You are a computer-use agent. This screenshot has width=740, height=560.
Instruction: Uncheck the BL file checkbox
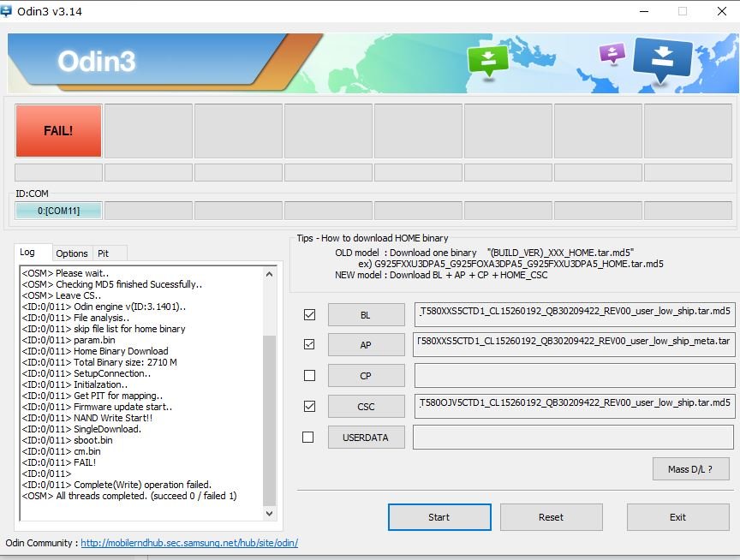pos(309,314)
